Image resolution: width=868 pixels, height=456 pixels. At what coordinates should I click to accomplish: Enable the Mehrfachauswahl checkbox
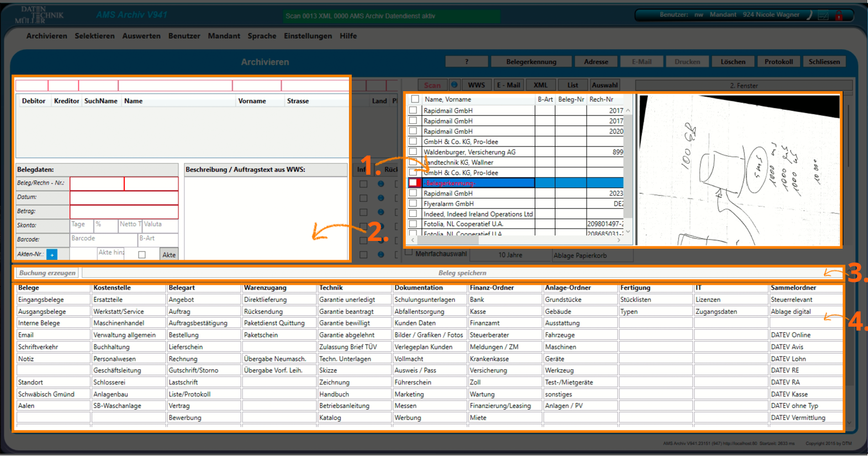(x=409, y=253)
